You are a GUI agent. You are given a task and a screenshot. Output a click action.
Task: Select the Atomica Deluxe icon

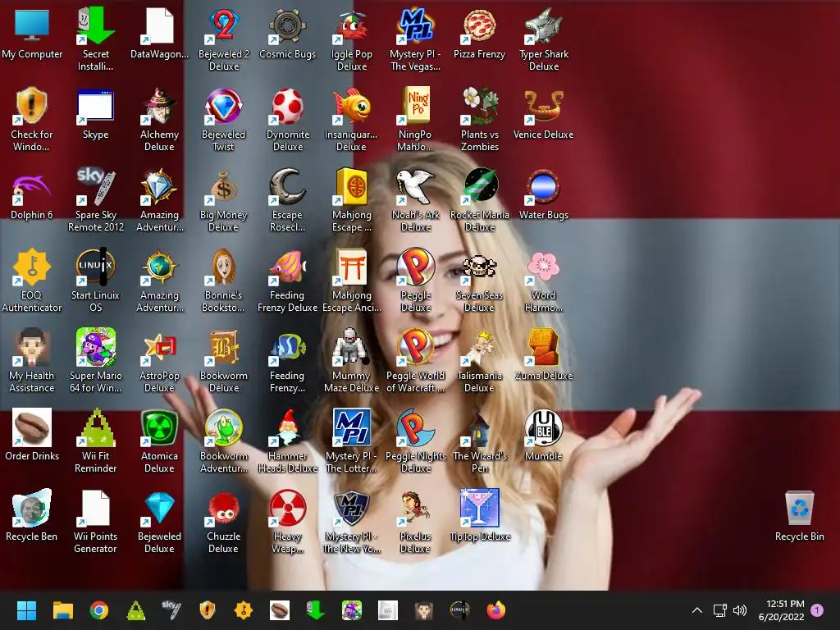pos(159,427)
